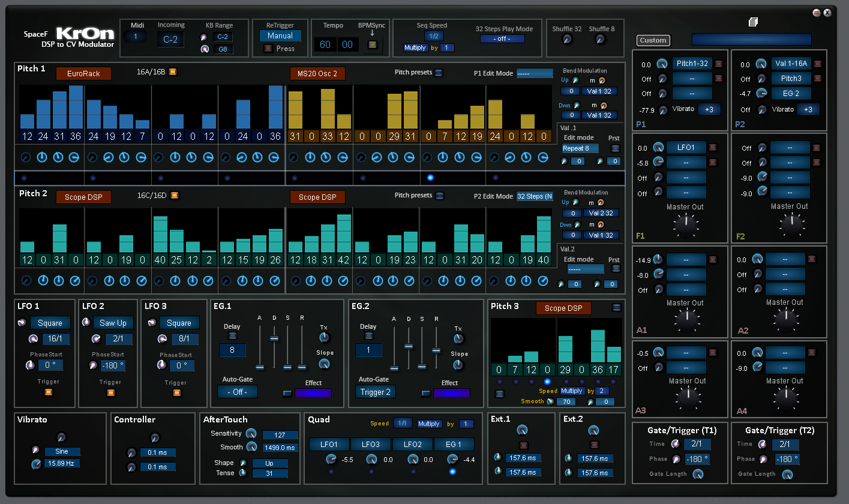Turn the Shuffle 32 knob

566,40
